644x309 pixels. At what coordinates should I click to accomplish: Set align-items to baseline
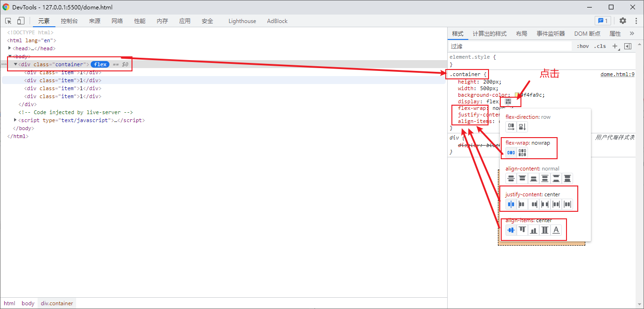pyautogui.click(x=556, y=230)
